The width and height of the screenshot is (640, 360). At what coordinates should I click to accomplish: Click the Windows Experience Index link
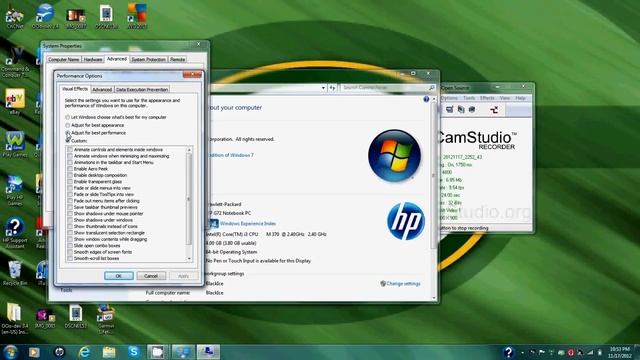coord(247,223)
